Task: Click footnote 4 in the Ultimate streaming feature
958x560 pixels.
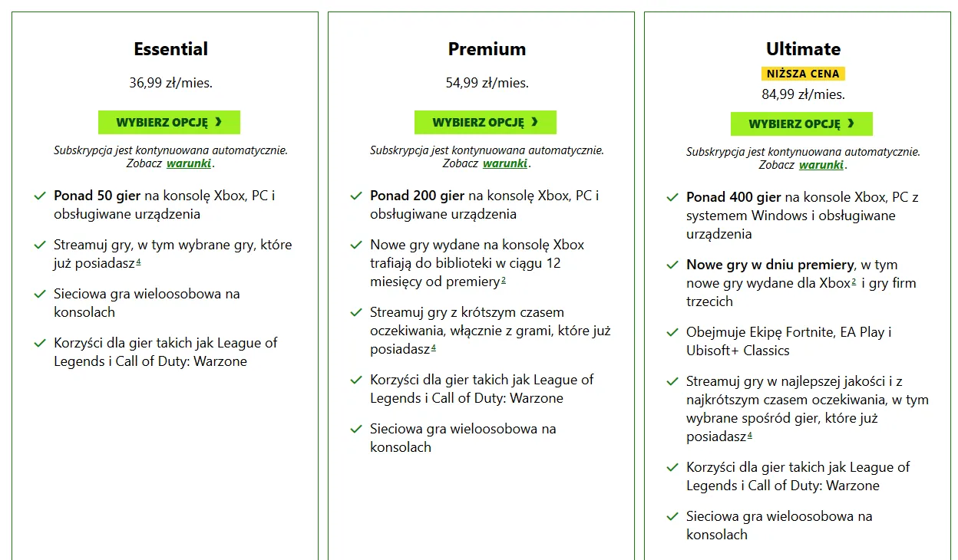Action: (x=750, y=436)
